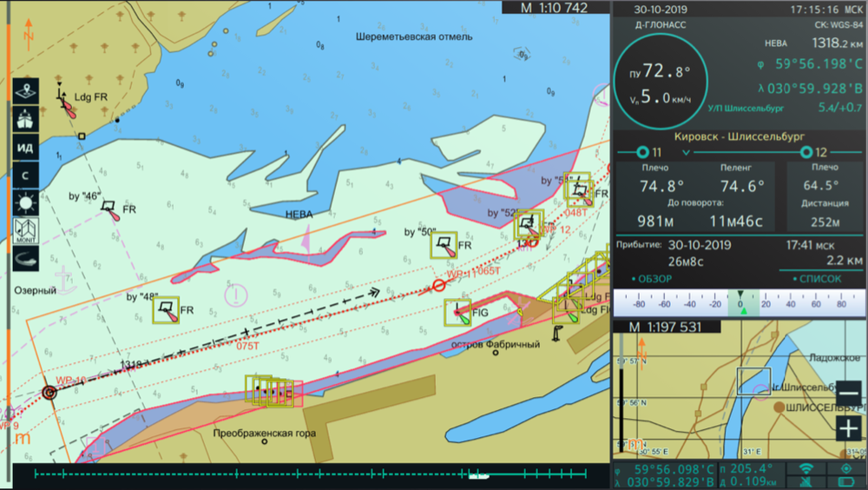
Task: Zoom out overview map with minus button
Action: pos(849,392)
